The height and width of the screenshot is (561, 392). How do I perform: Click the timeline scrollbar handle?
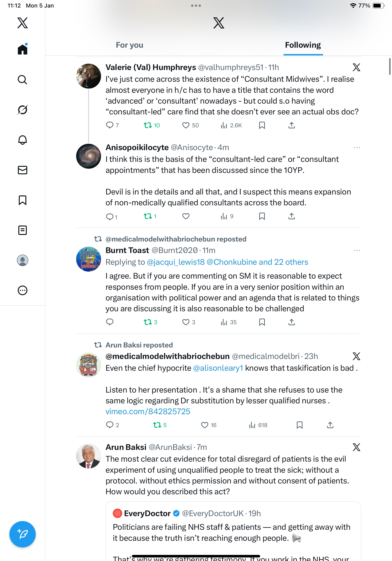(x=390, y=66)
